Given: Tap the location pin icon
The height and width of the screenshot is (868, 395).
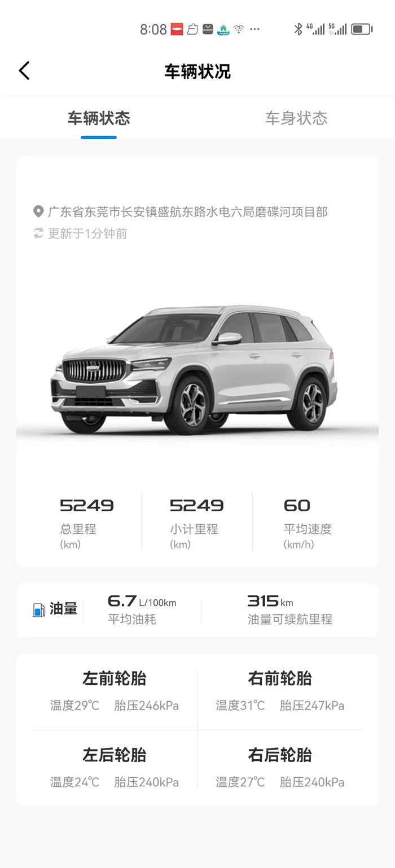Looking at the screenshot, I should (38, 212).
